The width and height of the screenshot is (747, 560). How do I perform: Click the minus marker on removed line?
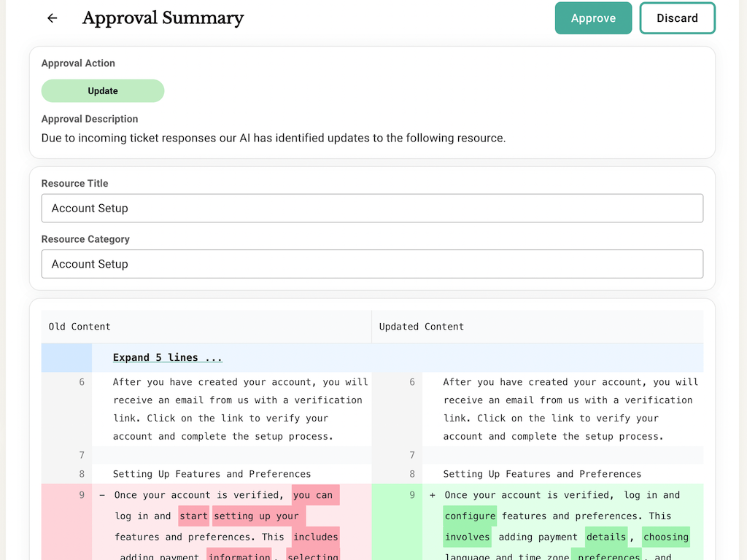(x=101, y=495)
